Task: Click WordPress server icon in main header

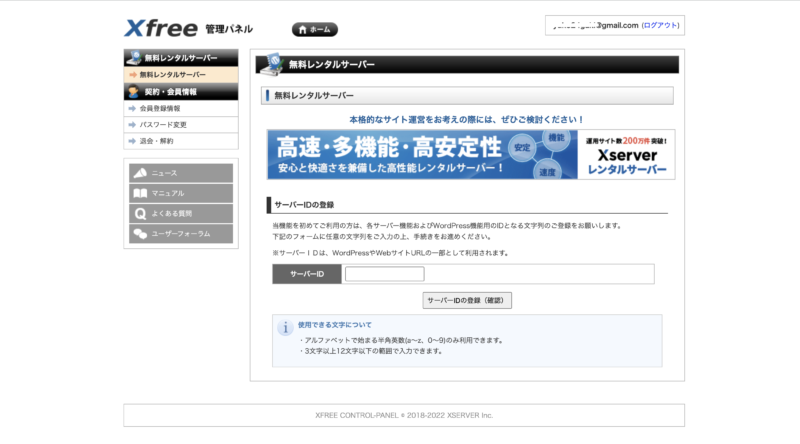Action: (x=272, y=64)
